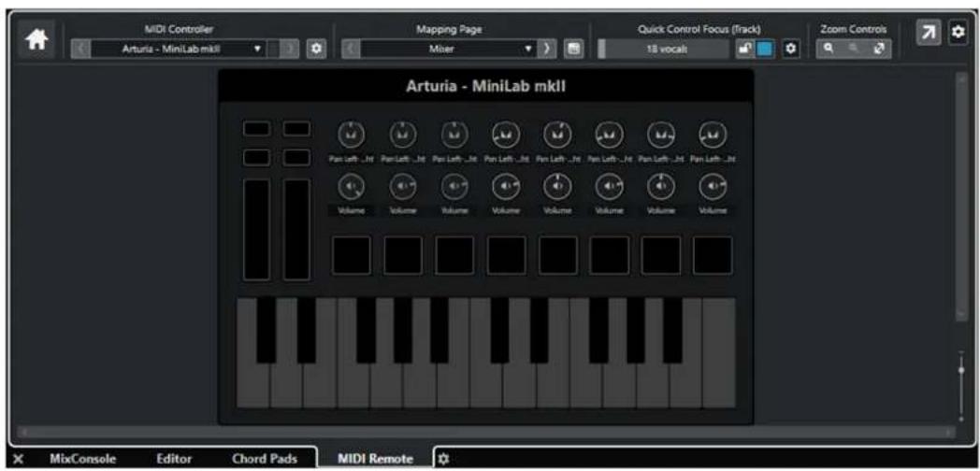
Task: Click the sixth drum pad on the controller
Action: (x=610, y=255)
